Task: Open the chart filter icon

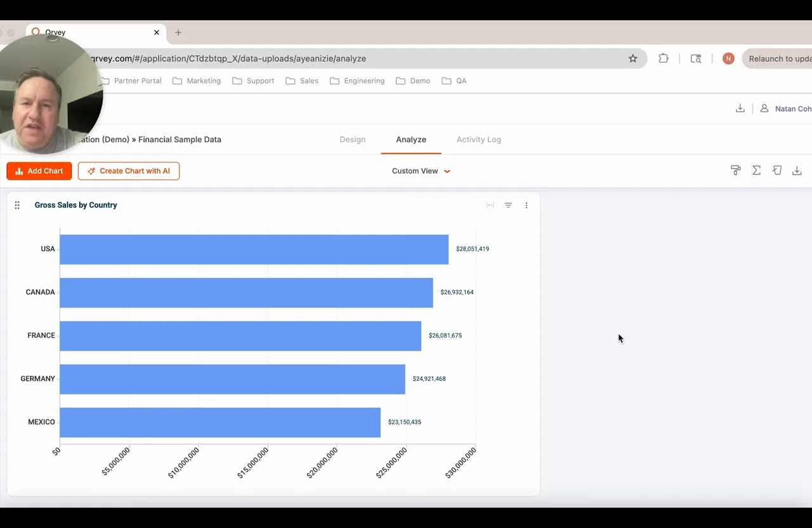Action: click(x=508, y=205)
